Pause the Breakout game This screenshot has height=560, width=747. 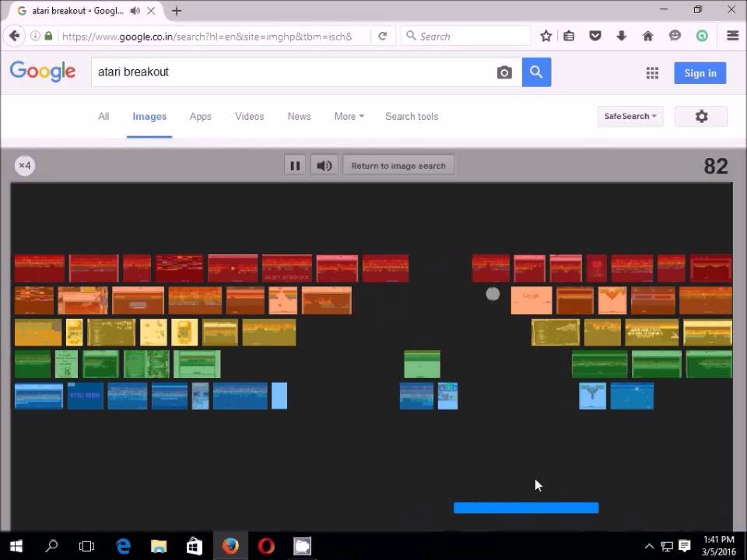[295, 166]
